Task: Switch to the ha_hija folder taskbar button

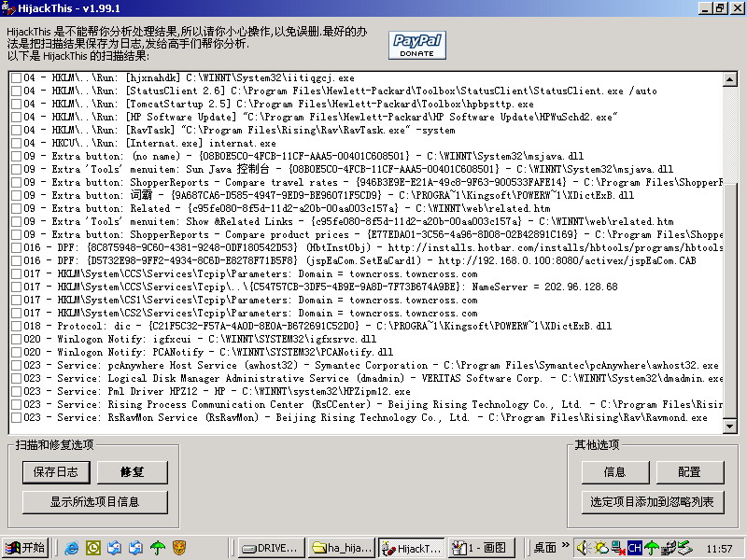Action: point(341,548)
